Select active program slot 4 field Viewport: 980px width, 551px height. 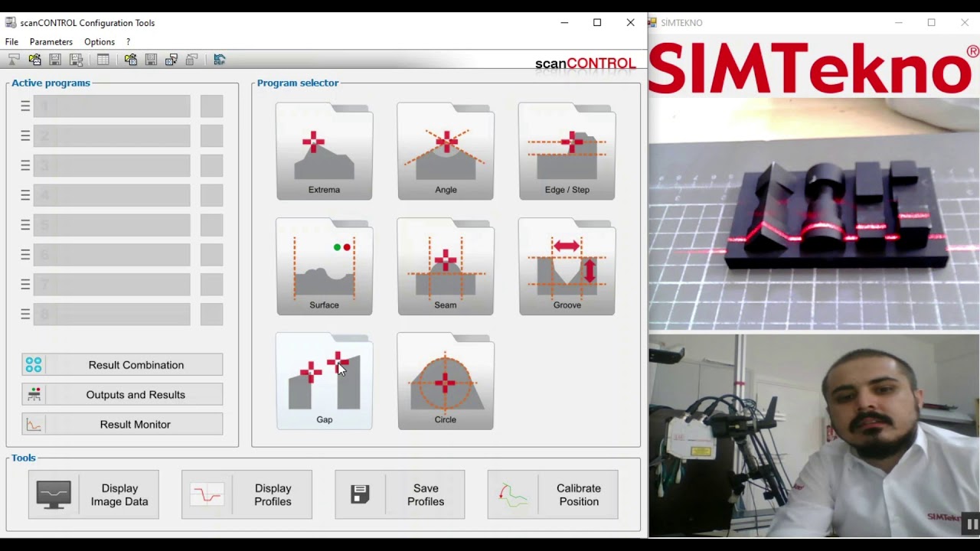(112, 195)
